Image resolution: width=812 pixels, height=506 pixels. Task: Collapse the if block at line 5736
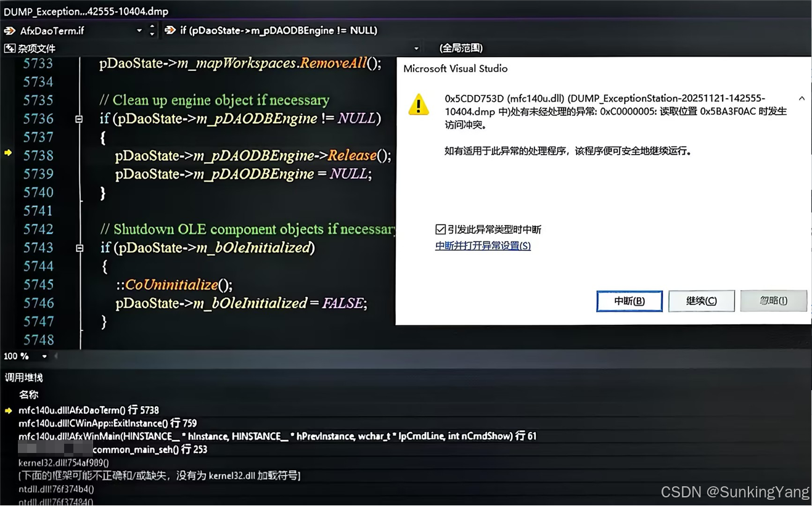click(78, 118)
